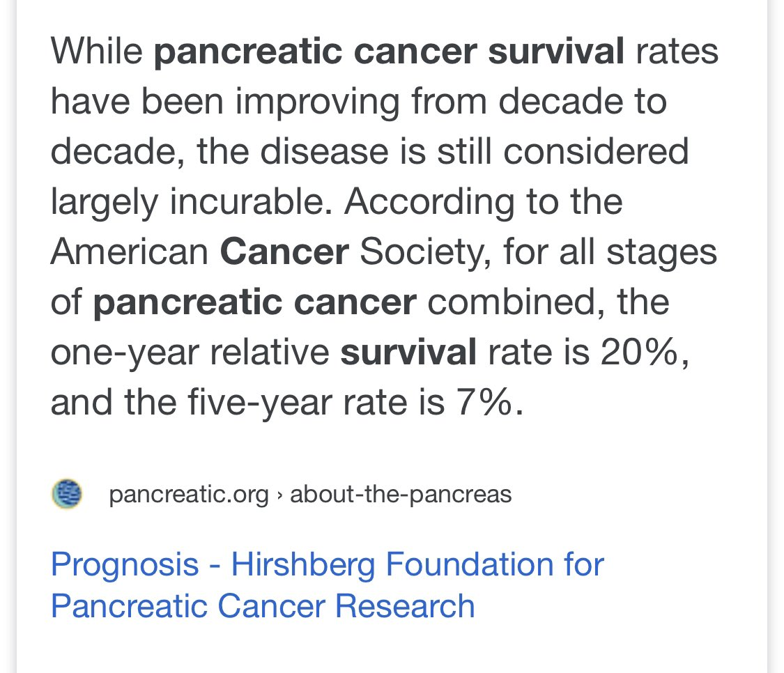The image size is (784, 673).
Task: Click the bold 'pancreatic cancer survival' phrase
Action: pyautogui.click(x=388, y=51)
